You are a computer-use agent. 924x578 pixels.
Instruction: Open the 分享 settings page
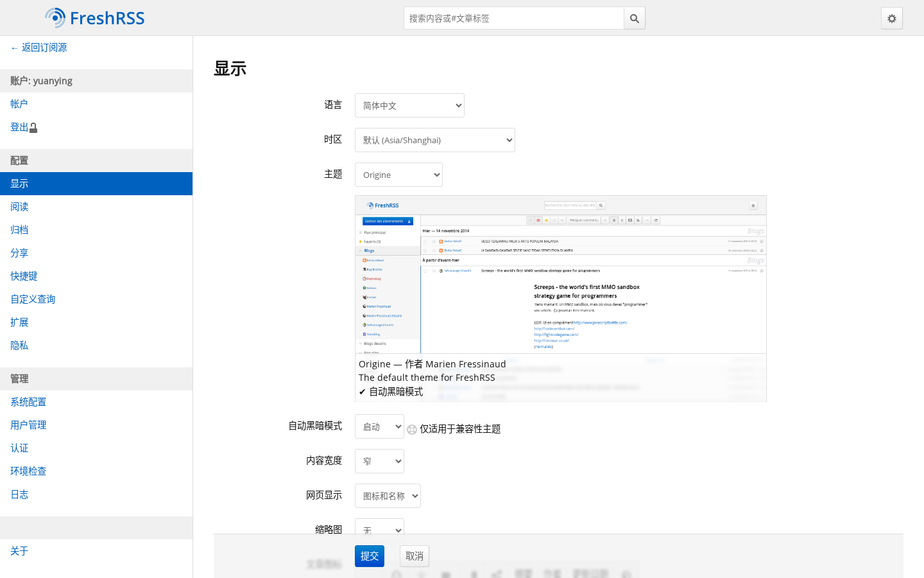click(96, 253)
